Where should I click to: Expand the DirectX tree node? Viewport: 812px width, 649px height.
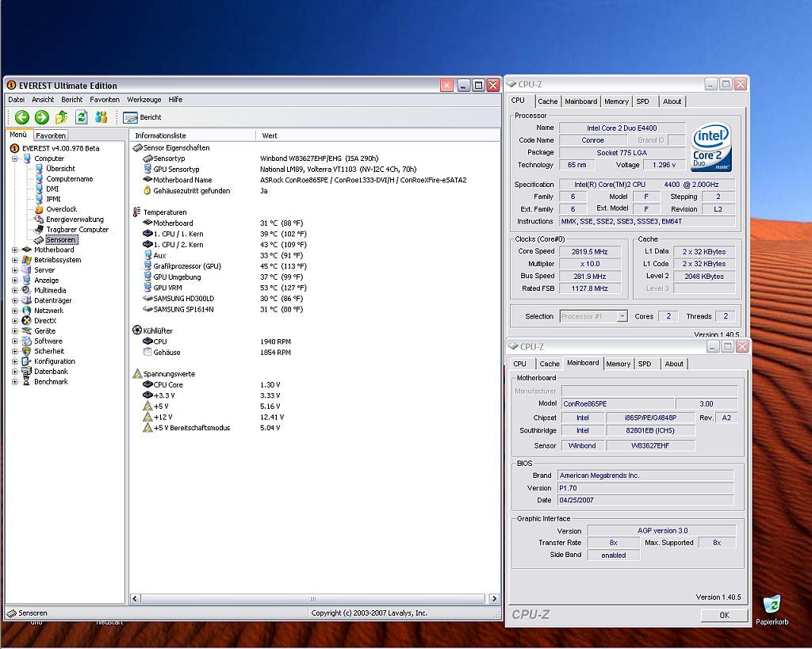tap(15, 321)
